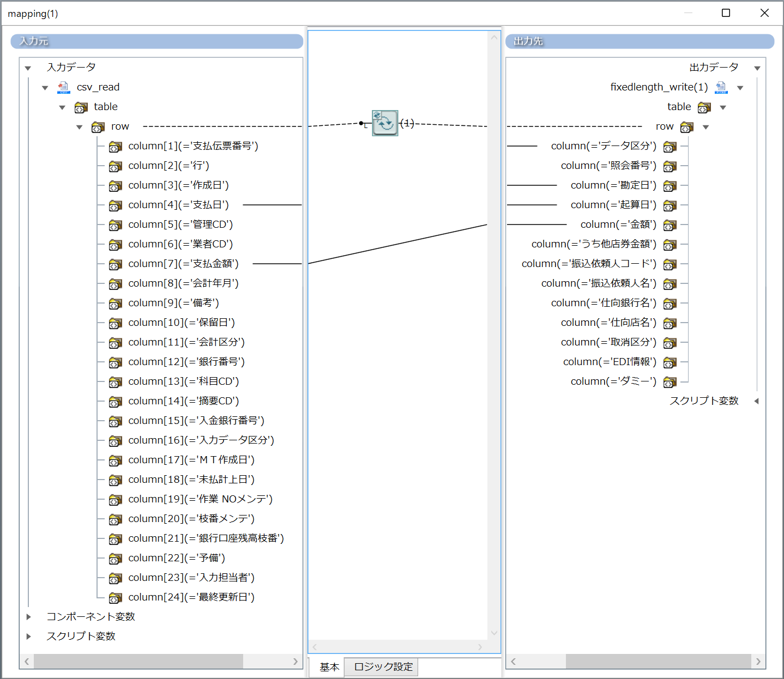Click icon for output column 起算日
The height and width of the screenshot is (679, 784).
coord(670,205)
